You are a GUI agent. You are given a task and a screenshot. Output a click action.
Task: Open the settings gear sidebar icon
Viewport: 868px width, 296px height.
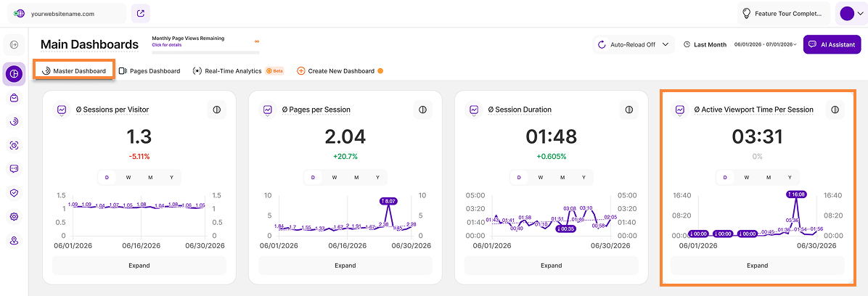(14, 217)
